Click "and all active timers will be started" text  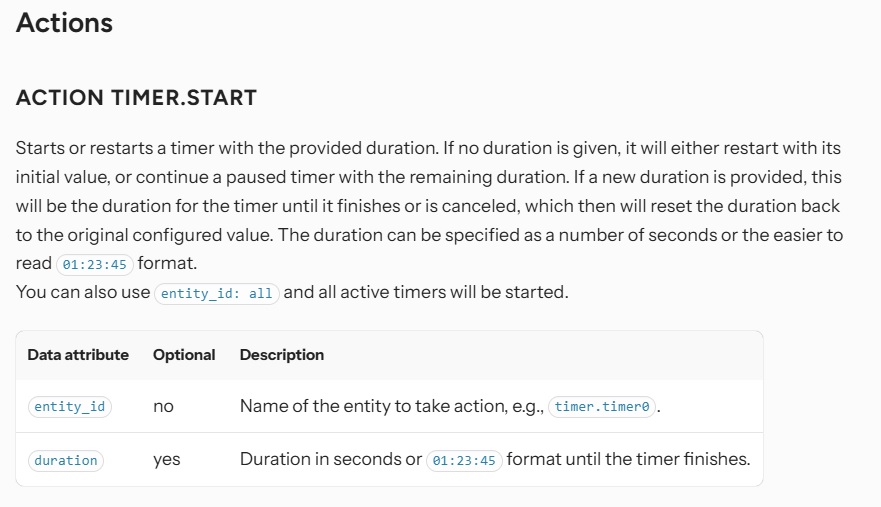[425, 293]
